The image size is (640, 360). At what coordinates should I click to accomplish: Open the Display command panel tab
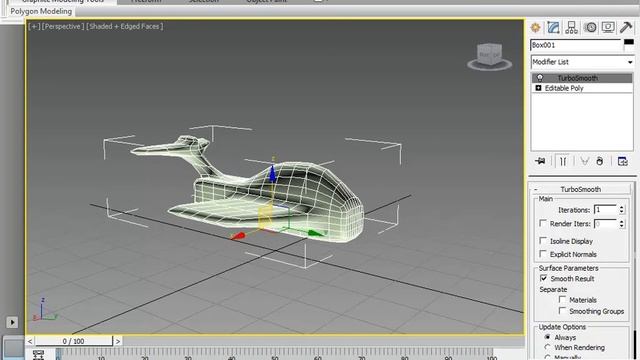608,27
